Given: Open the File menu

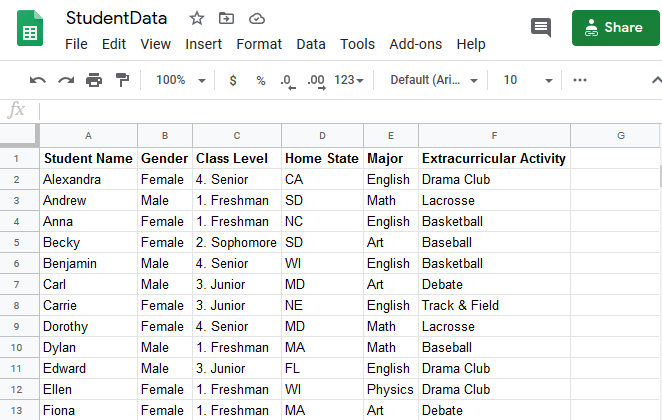Looking at the screenshot, I should click(76, 44).
